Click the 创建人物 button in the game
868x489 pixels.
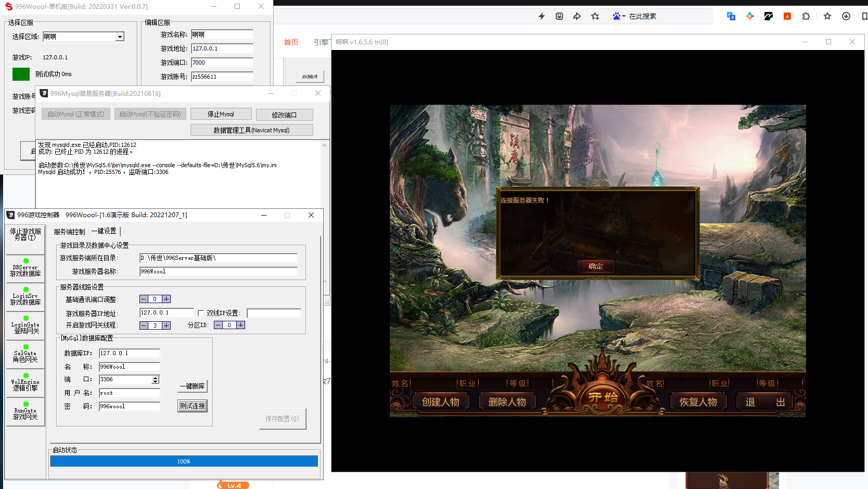(x=441, y=402)
